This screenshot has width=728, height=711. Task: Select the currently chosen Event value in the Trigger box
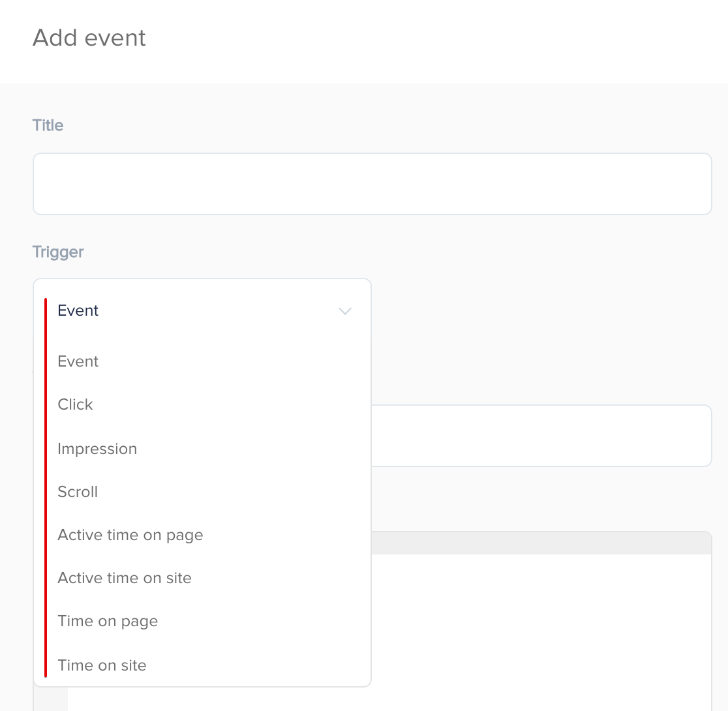78,310
